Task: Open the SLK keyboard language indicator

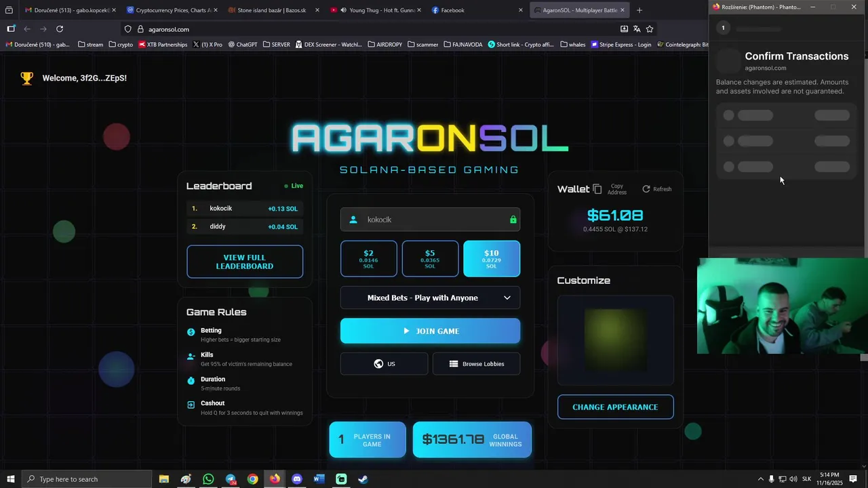Action: (807, 479)
